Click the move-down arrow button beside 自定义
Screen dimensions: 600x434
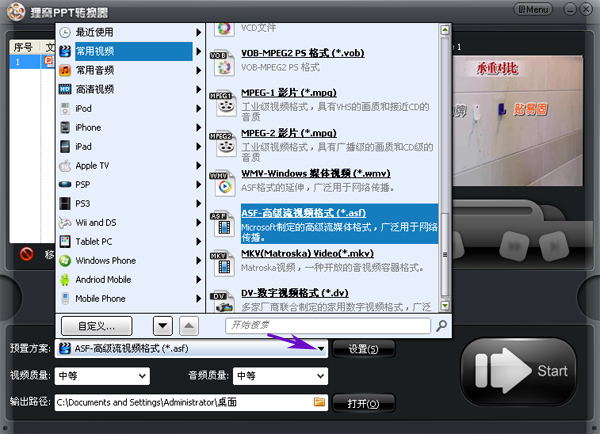pos(163,326)
